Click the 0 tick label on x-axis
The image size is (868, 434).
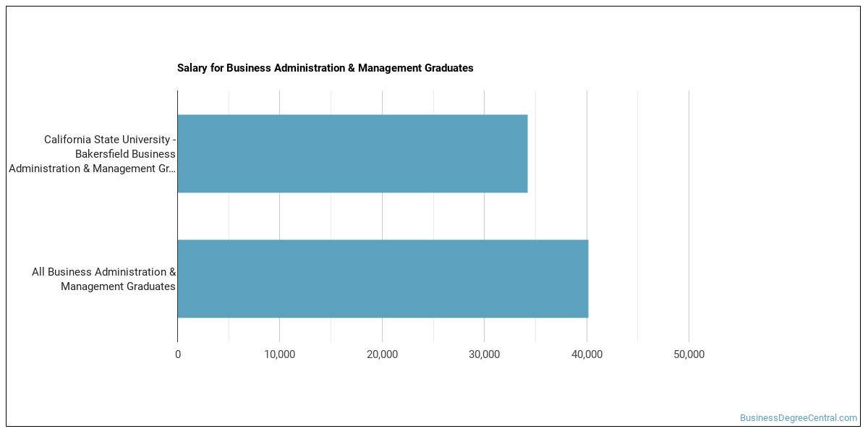[178, 354]
